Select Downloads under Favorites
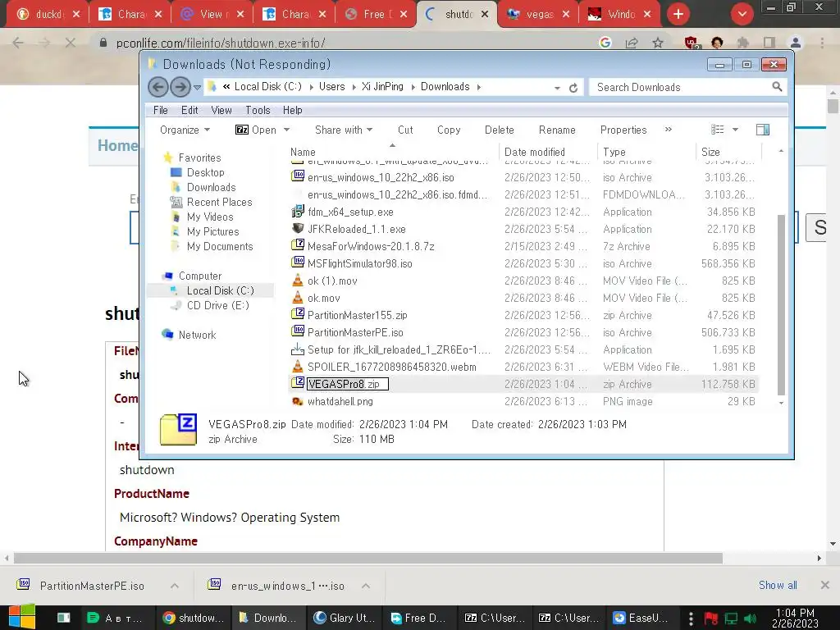 point(211,187)
